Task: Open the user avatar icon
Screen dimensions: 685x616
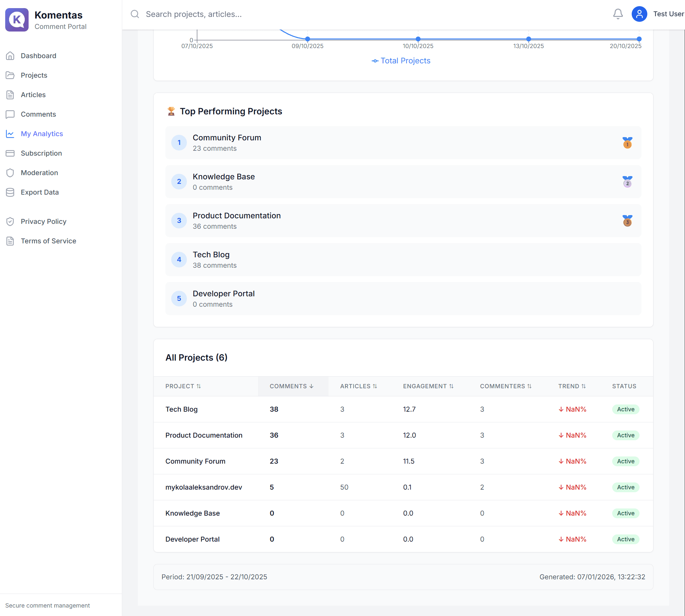Action: [x=639, y=14]
